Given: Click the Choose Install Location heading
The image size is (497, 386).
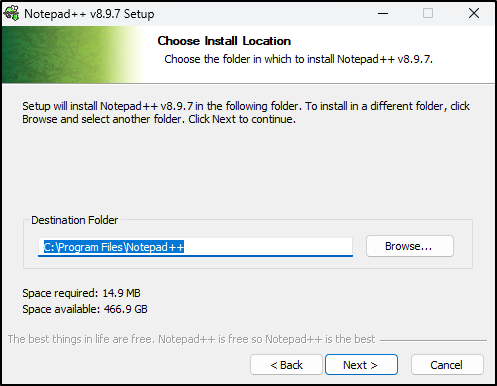Looking at the screenshot, I should pyautogui.click(x=224, y=41).
